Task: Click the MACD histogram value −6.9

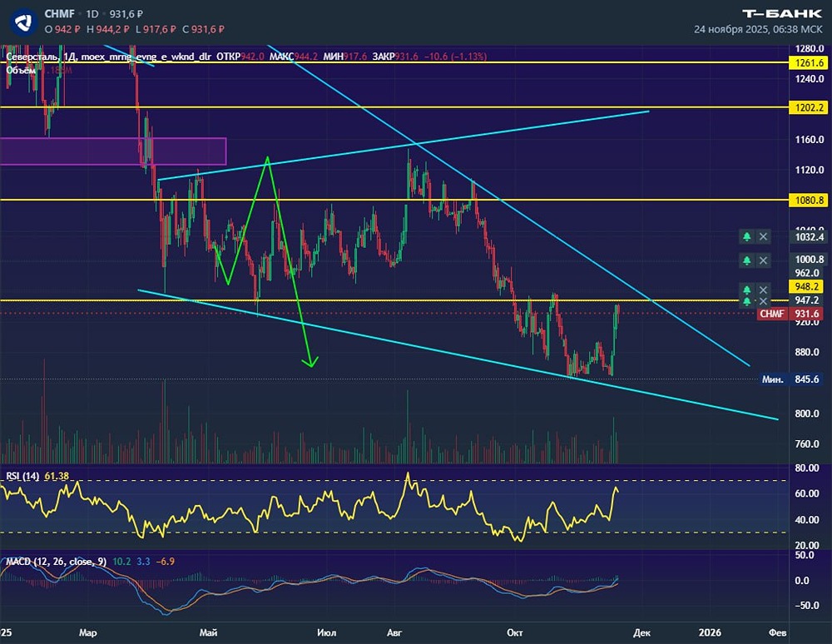Action: (x=166, y=562)
